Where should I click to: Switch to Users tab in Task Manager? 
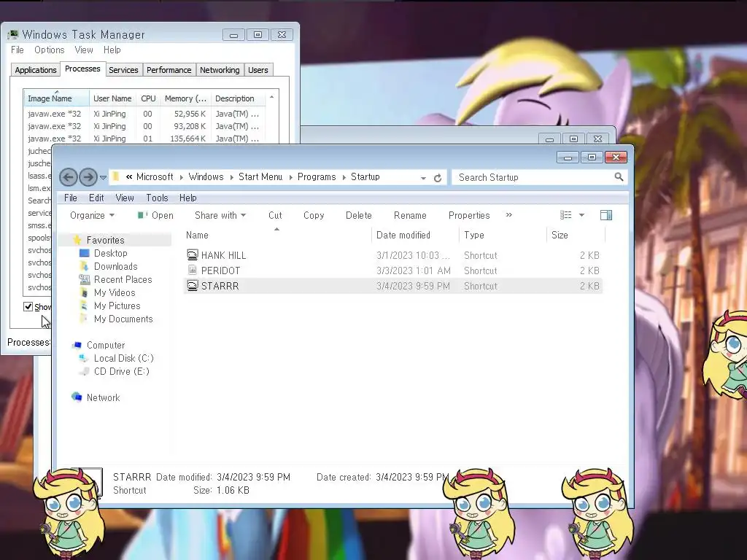point(258,70)
